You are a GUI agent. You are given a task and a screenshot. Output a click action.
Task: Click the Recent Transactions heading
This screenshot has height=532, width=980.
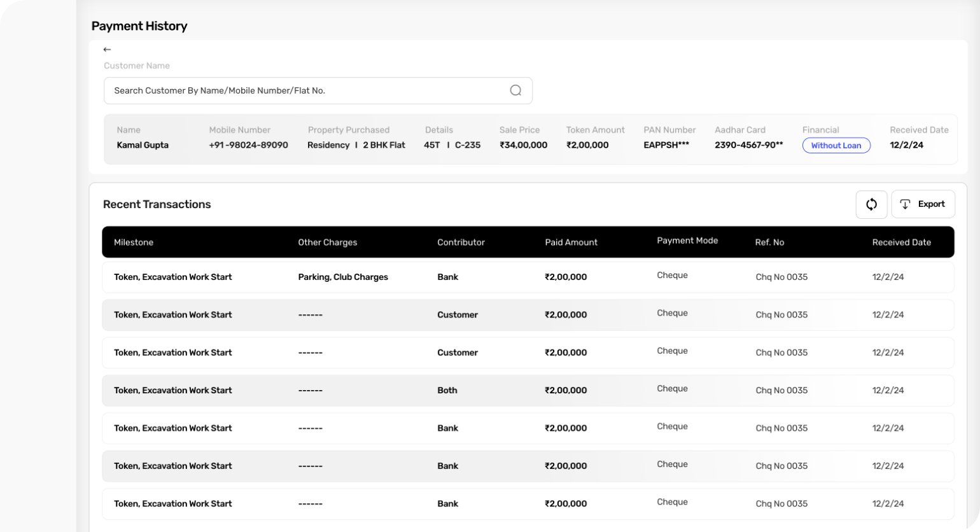pos(157,204)
